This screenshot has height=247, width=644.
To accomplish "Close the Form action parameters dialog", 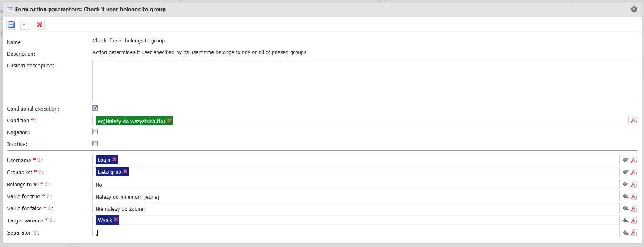I will click(x=634, y=9).
